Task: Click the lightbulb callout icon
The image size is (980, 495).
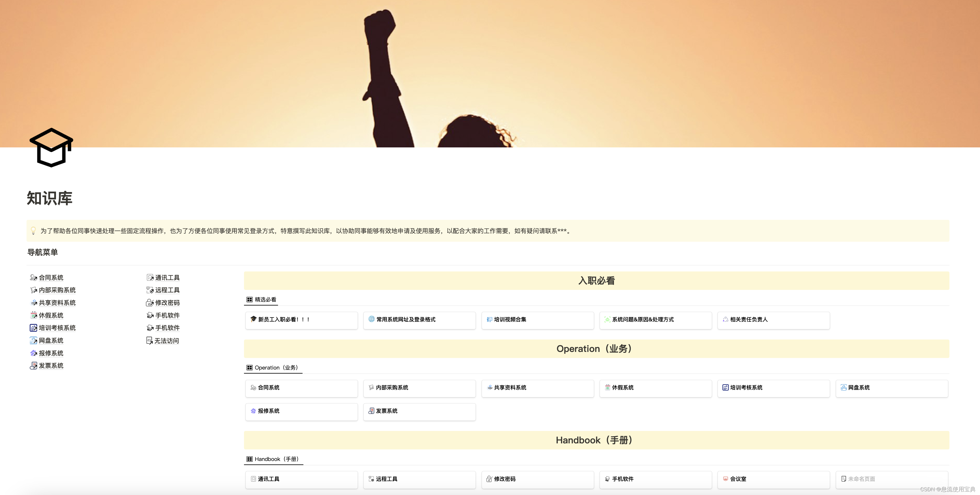Action: tap(33, 231)
